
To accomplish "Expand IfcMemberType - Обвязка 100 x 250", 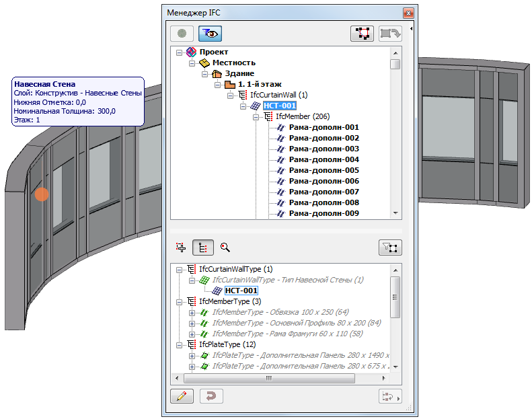I will 192,313.
